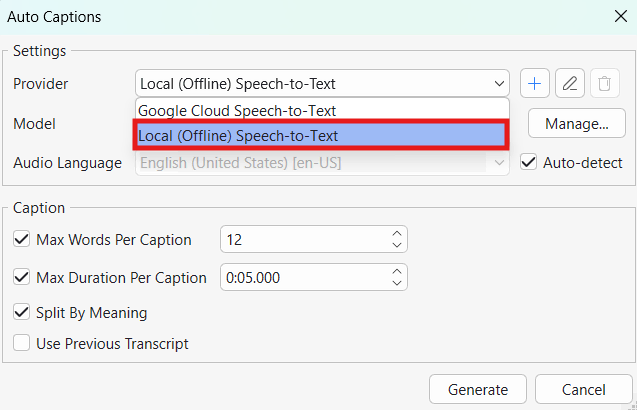
Task: Increase Max Words Per Caption value
Action: click(397, 234)
